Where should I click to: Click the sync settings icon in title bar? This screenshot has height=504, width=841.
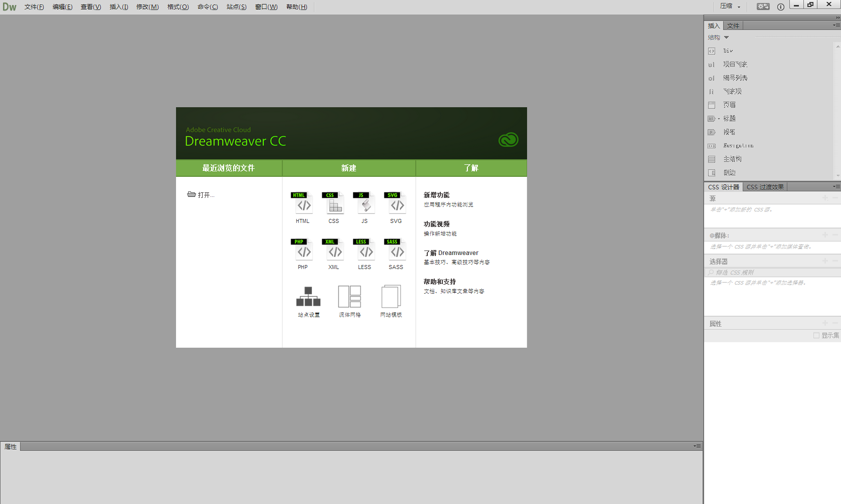tap(763, 7)
